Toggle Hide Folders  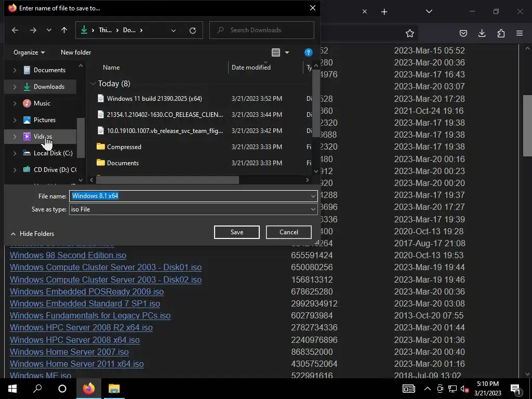pos(33,234)
